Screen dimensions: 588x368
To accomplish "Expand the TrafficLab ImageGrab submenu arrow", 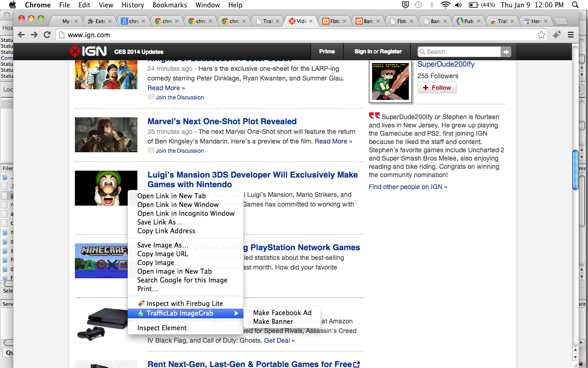I will pyautogui.click(x=237, y=313).
